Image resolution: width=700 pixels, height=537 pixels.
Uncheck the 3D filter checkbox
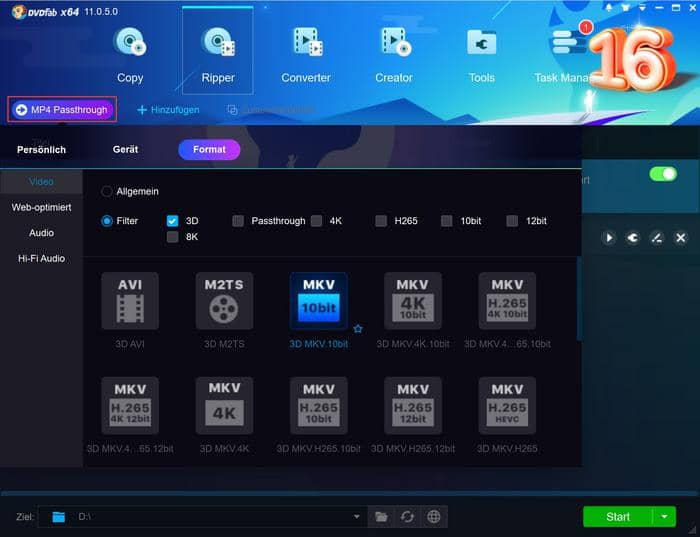click(172, 221)
